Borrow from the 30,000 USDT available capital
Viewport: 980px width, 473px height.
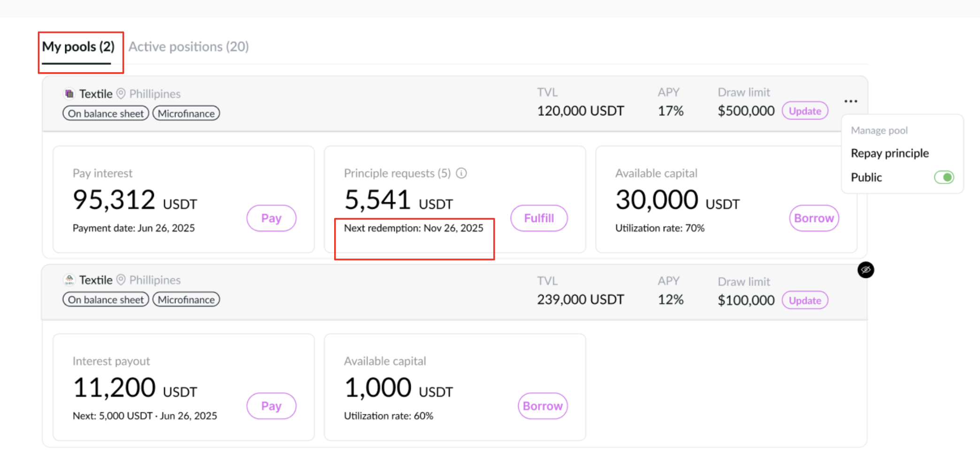(814, 218)
